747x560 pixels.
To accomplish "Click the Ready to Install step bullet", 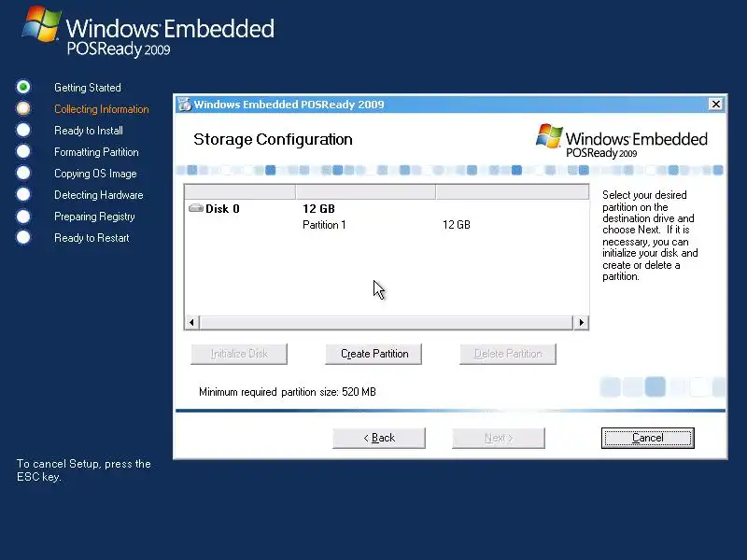I will click(23, 130).
